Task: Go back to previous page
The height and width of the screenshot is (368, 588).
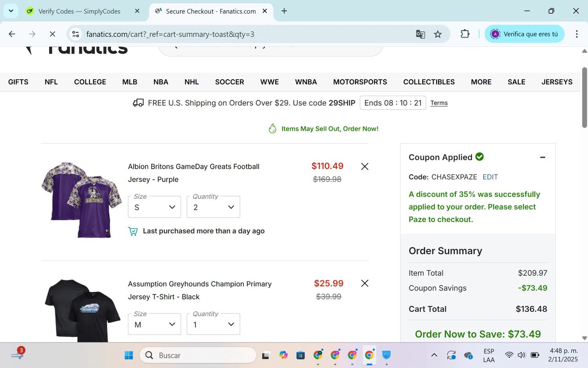Action: 12,34
